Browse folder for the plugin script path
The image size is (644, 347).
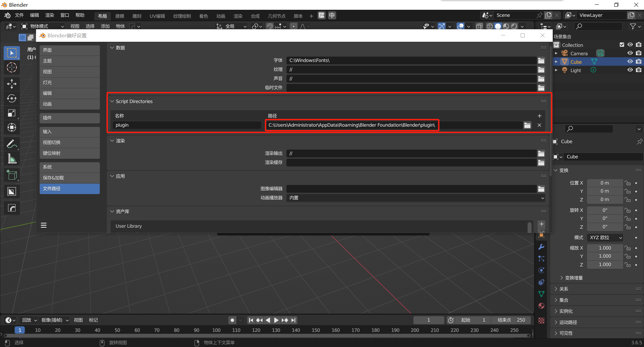coord(527,125)
